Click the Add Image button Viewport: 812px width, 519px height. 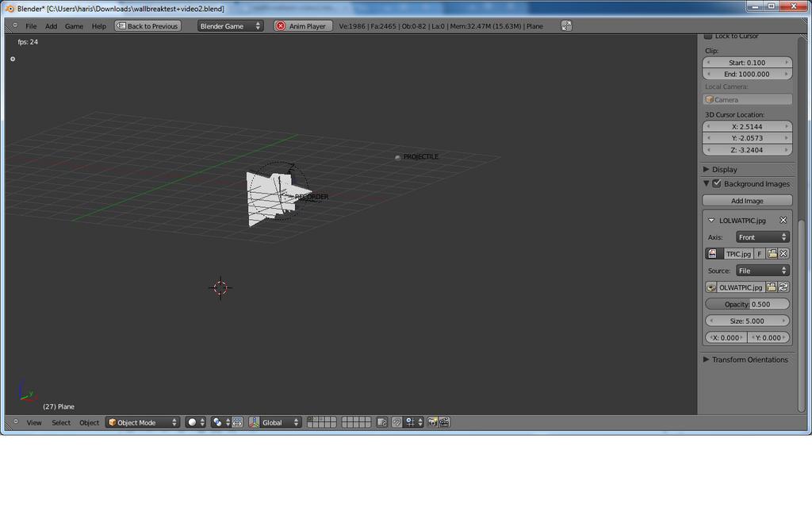747,201
